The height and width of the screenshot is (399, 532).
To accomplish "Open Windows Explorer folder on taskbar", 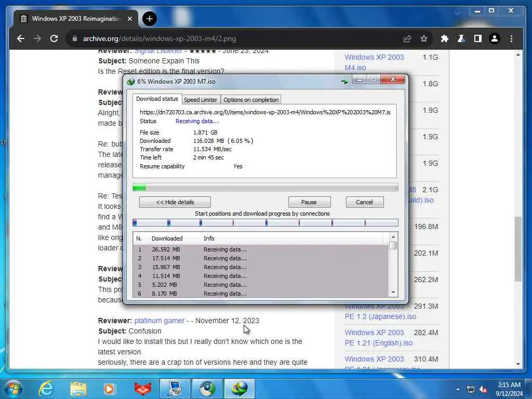I will tap(78, 389).
